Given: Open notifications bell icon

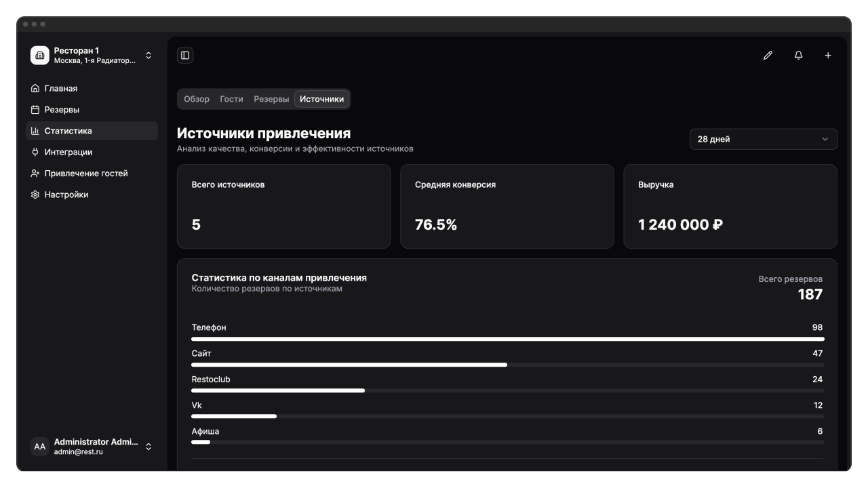Looking at the screenshot, I should point(798,56).
